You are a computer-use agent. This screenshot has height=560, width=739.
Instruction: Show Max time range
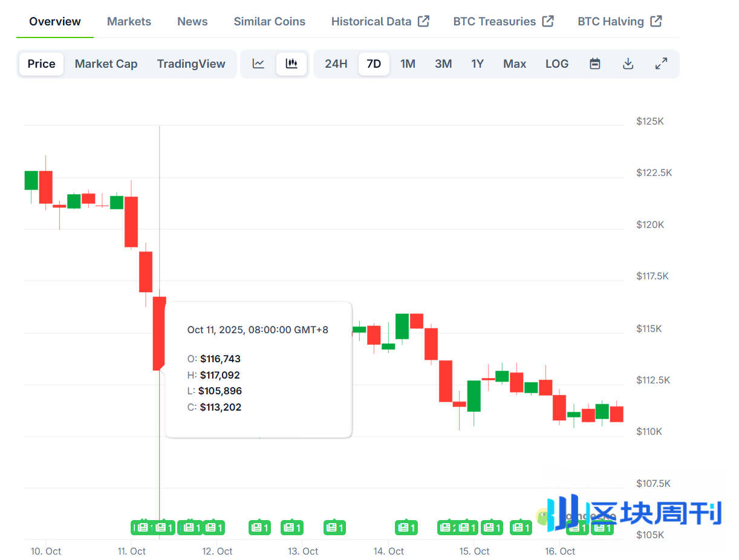[x=515, y=64]
